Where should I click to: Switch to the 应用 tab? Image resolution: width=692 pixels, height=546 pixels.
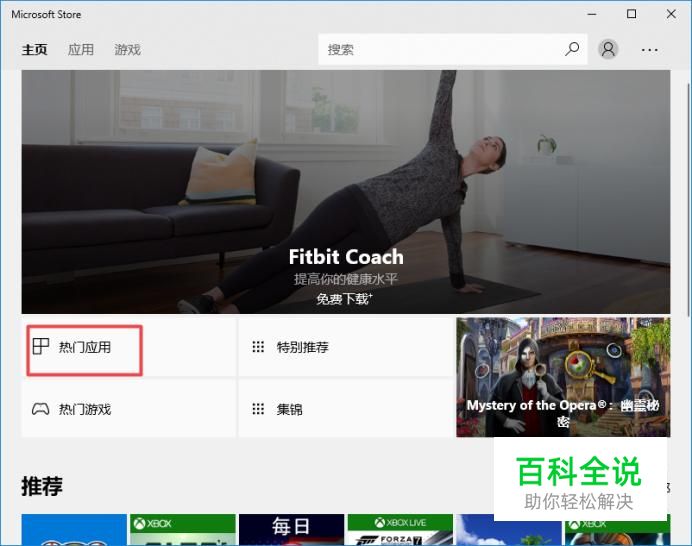(x=81, y=49)
